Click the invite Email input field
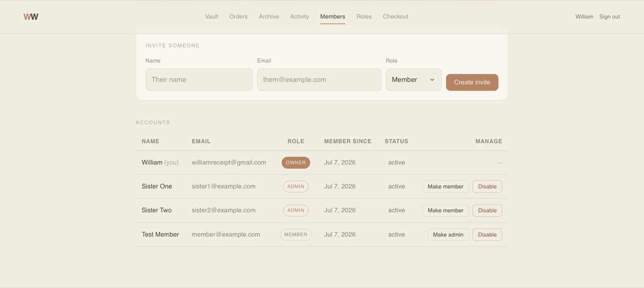 pos(319,80)
